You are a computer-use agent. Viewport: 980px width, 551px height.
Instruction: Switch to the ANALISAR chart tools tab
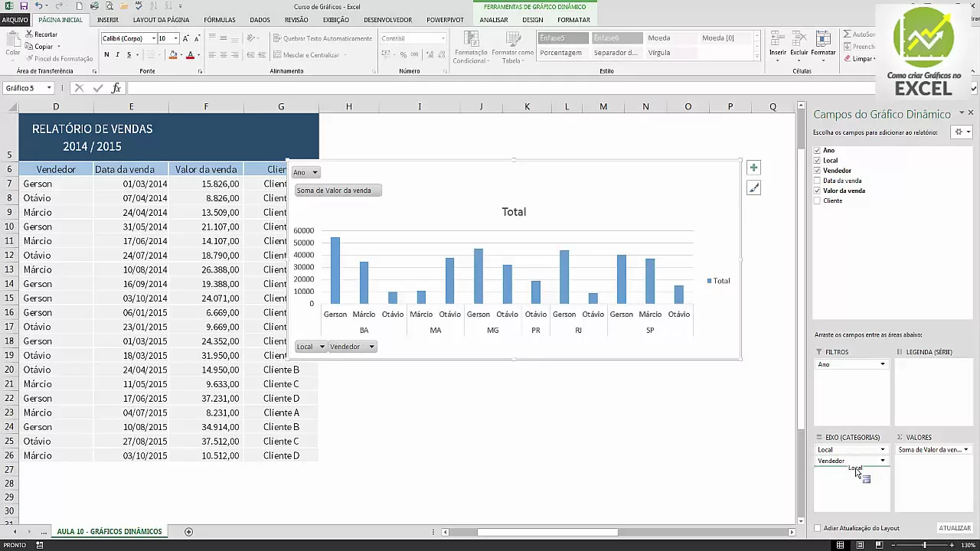[x=494, y=20]
